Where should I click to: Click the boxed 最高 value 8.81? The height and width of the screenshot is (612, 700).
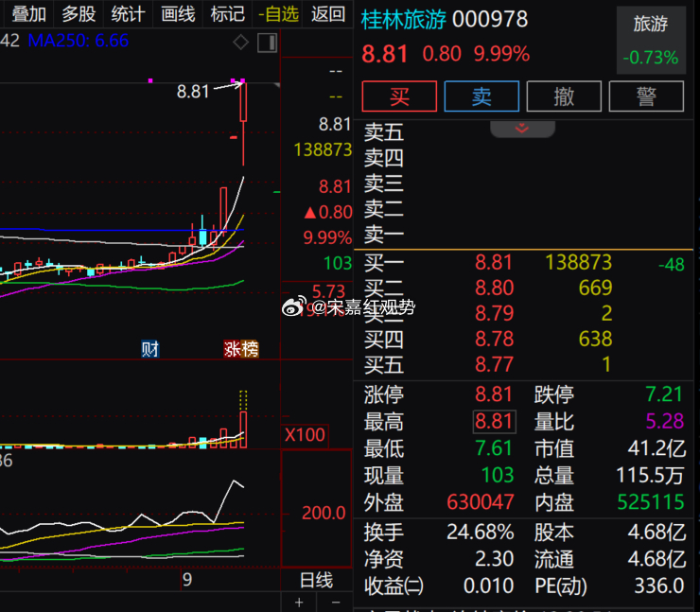(494, 421)
